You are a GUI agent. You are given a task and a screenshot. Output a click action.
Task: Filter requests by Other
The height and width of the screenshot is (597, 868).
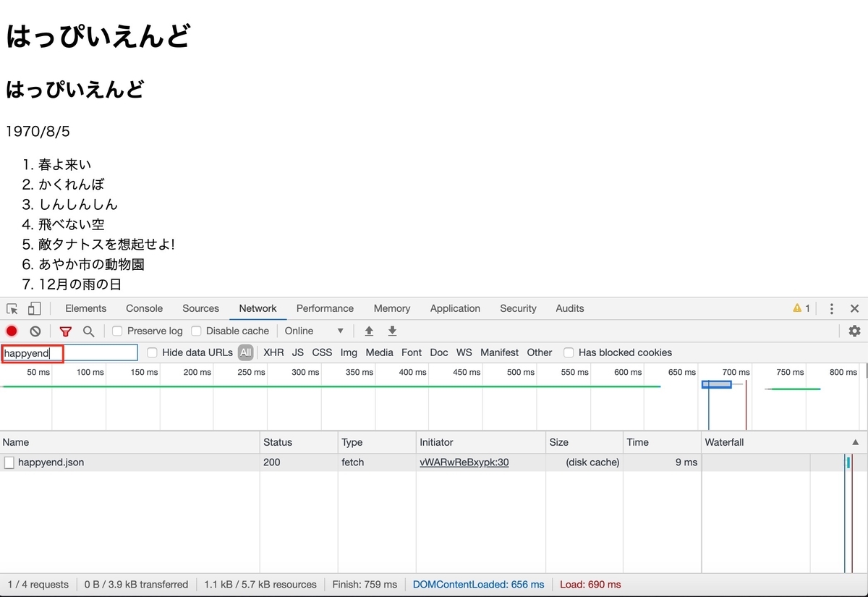point(540,352)
